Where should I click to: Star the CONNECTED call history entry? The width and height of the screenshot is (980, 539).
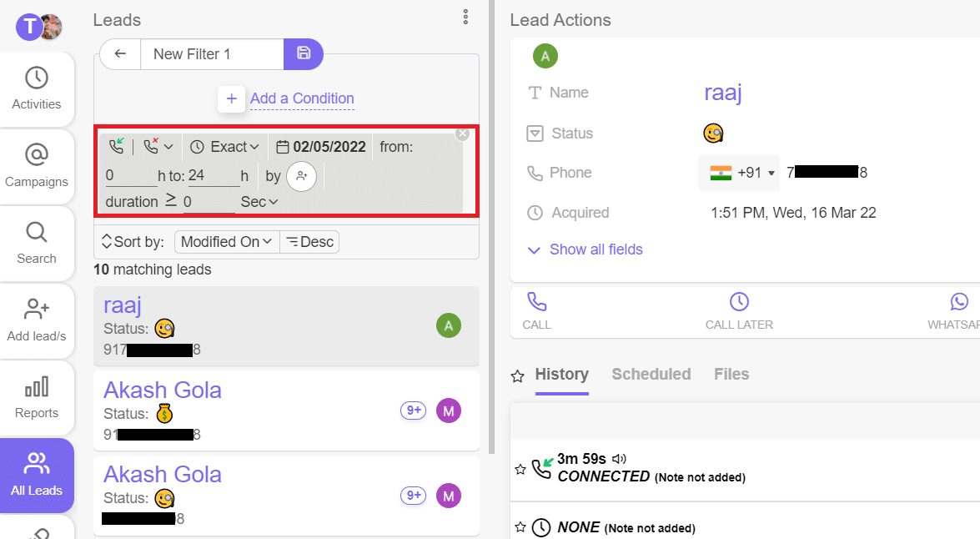pos(520,470)
